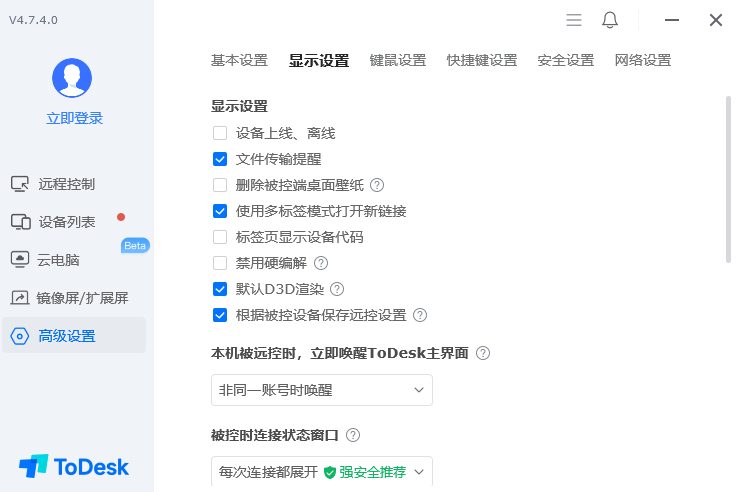Open the 每次连接都展开 dropdown
Screen dimensions: 741x492
321,472
